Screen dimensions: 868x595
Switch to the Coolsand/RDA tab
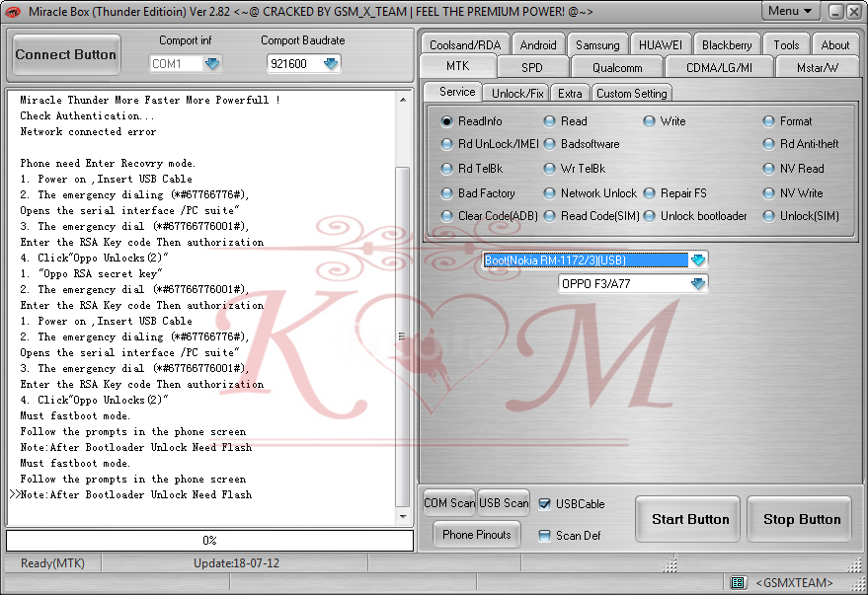(x=465, y=44)
